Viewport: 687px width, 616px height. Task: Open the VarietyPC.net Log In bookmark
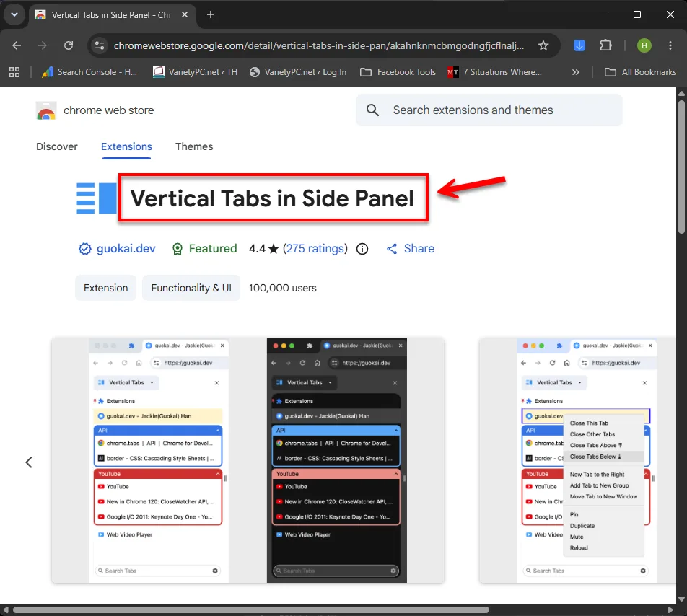point(298,72)
